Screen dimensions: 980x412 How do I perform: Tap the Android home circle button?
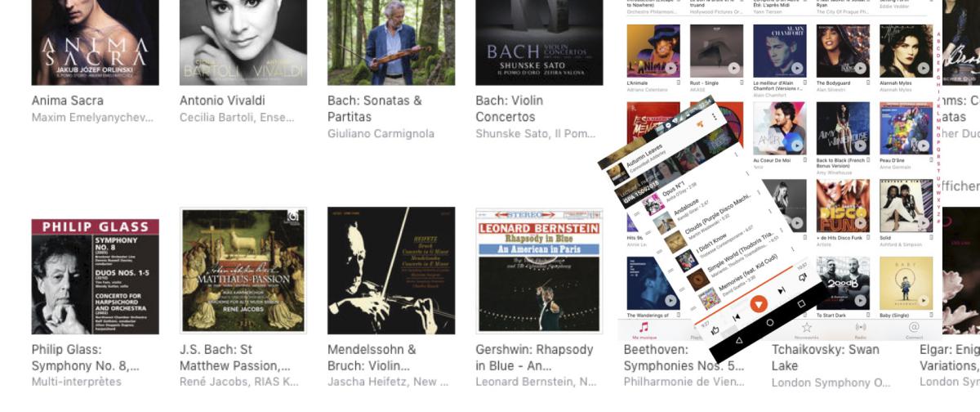(x=770, y=323)
